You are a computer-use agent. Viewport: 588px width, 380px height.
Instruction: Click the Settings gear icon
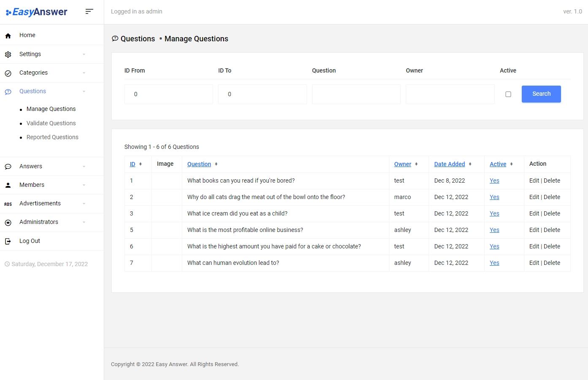(8, 54)
